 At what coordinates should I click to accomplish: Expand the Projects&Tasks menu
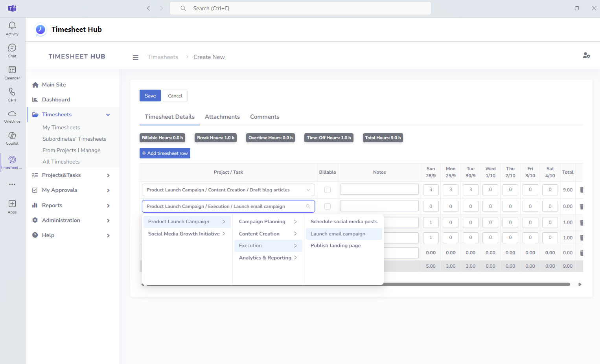[71, 175]
